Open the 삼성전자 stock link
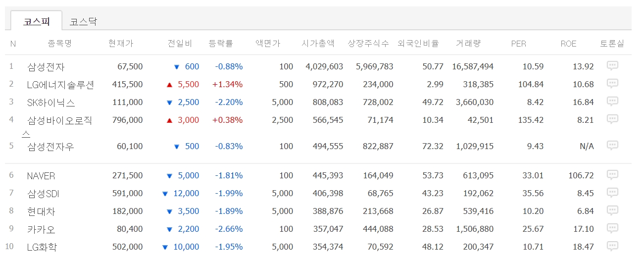The width and height of the screenshot is (644, 262). (46, 67)
